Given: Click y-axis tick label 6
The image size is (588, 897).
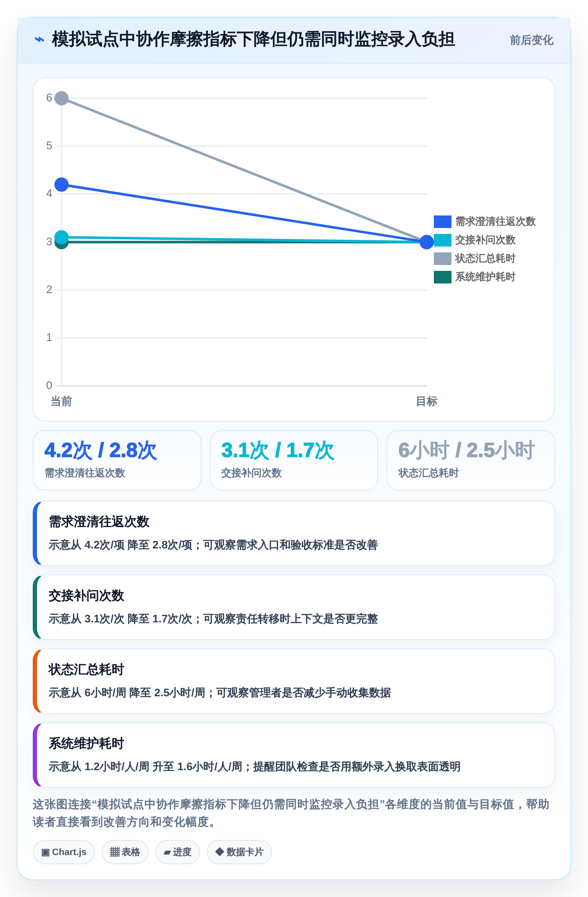Looking at the screenshot, I should pyautogui.click(x=49, y=98).
